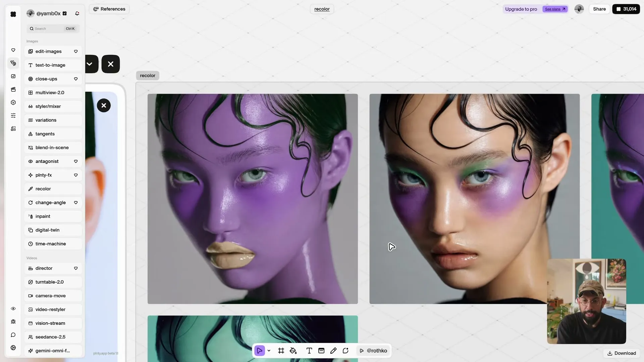Select the inpaint tool in sidebar
This screenshot has height=362, width=644.
point(53,216)
